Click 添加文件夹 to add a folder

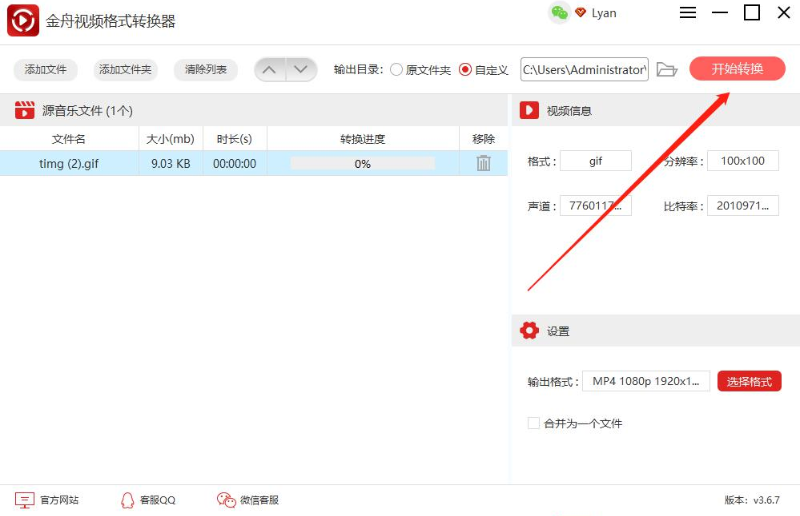click(x=125, y=70)
